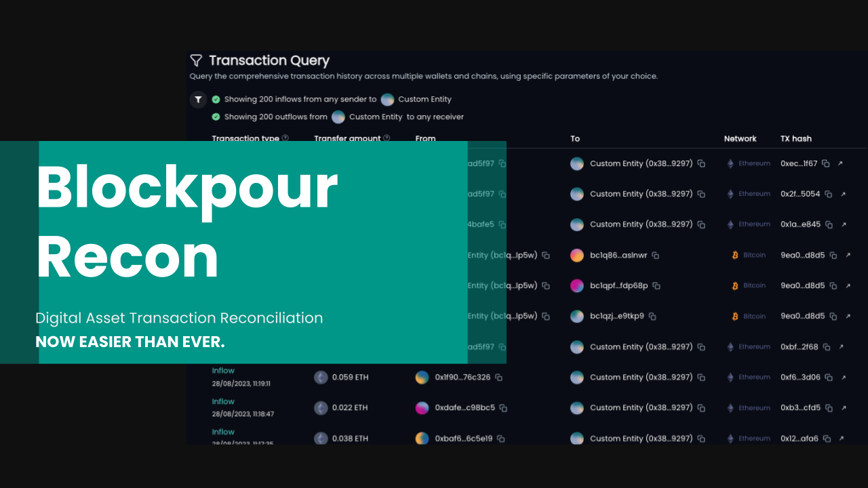Copy Custom Entity address in 0x1a...e845 row
Viewport: 868px width, 488px height.
702,225
